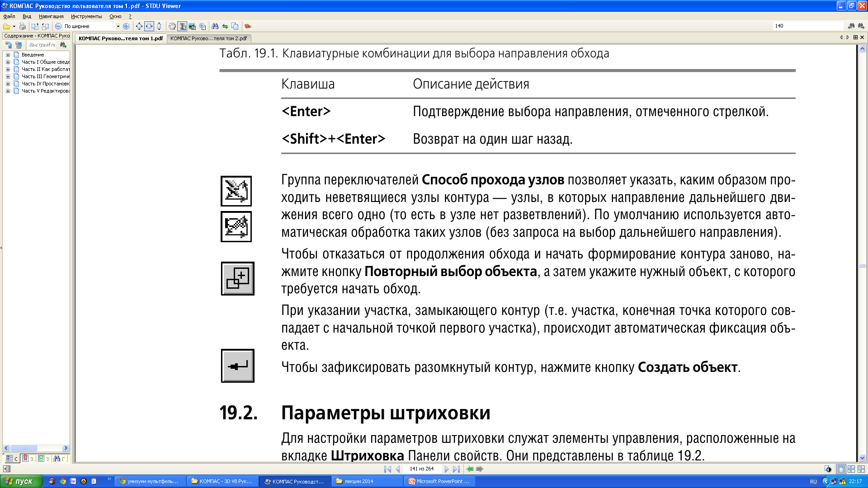Select single page layout mode
The image size is (868, 488).
coord(841,469)
